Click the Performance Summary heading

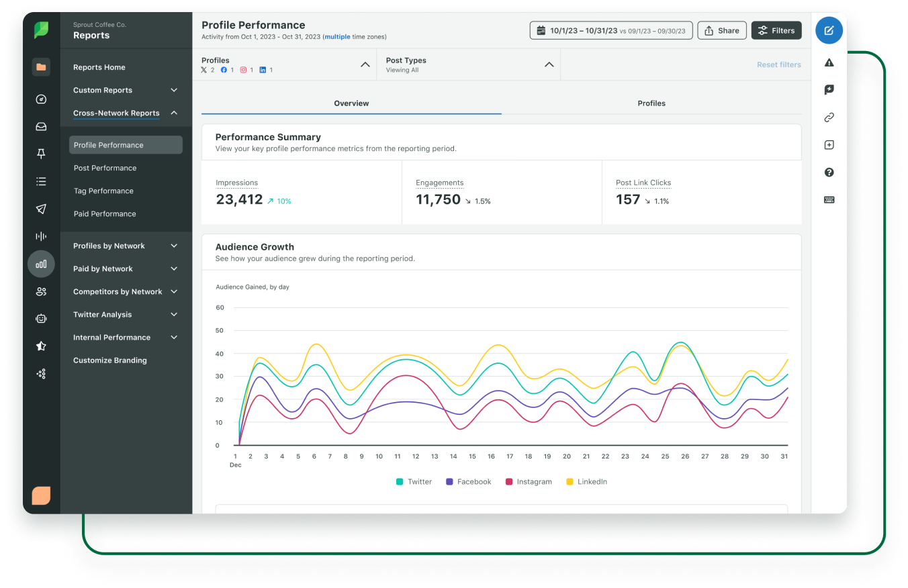tap(268, 137)
